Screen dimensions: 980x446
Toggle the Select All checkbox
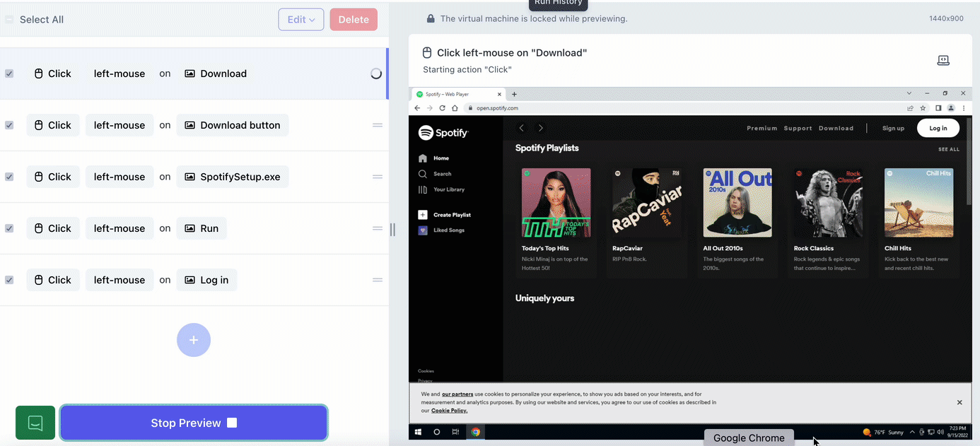click(x=9, y=20)
